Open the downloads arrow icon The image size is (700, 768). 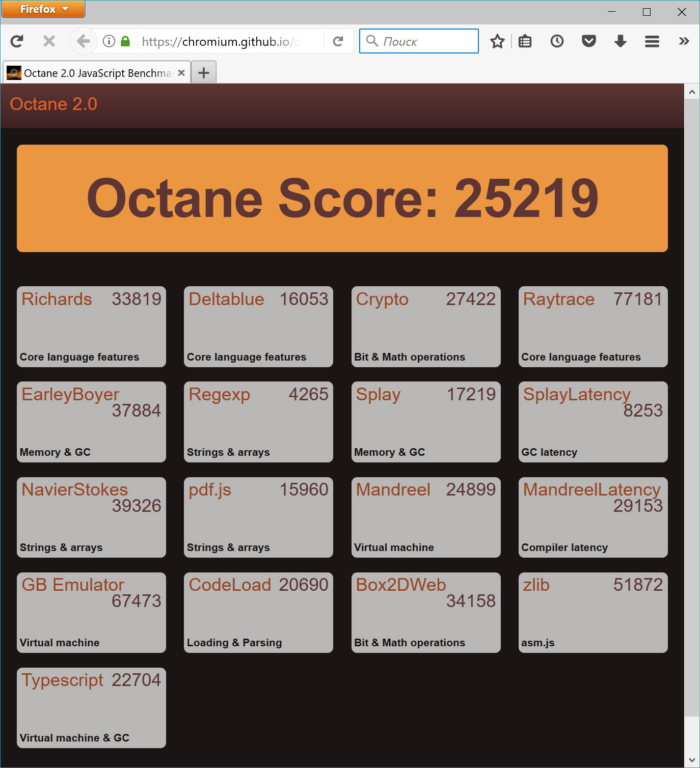(621, 41)
